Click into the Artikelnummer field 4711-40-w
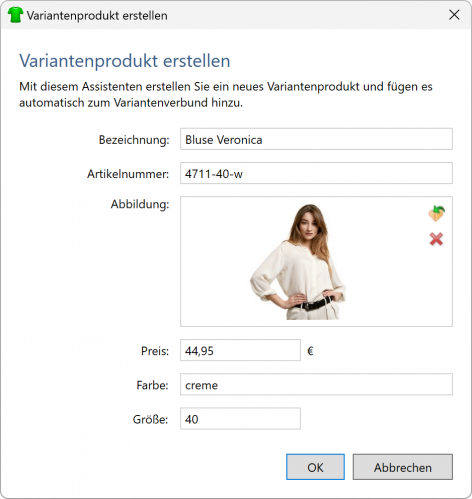This screenshot has height=499, width=472. pyautogui.click(x=316, y=173)
